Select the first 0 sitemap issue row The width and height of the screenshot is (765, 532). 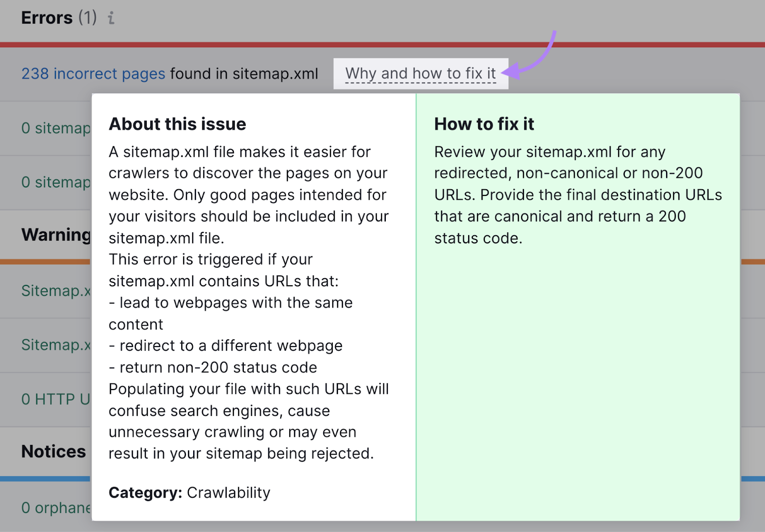tap(55, 128)
